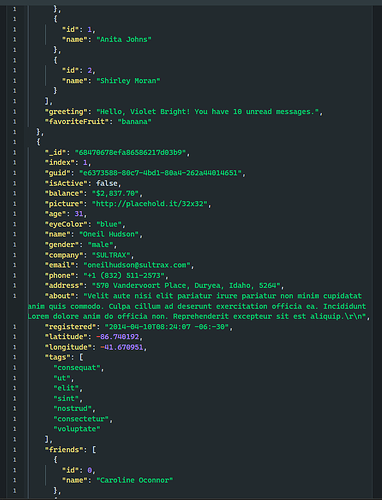This screenshot has width=382, height=500.
Task: Click the "friends" key
Action: point(66,450)
